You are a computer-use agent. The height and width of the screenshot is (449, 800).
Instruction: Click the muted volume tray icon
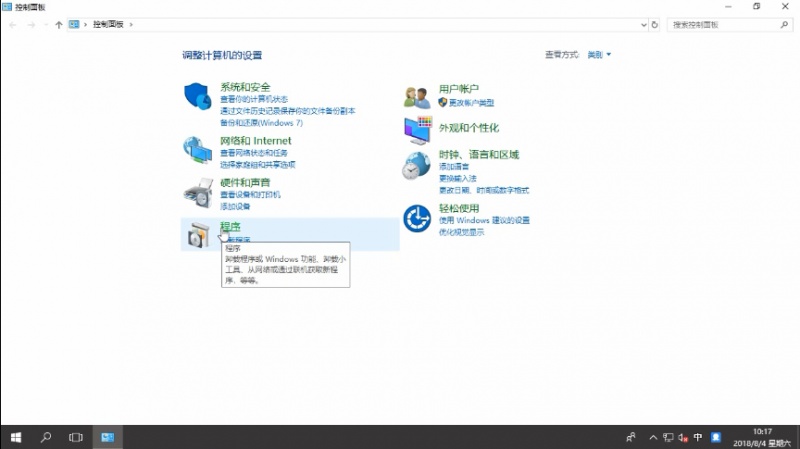pos(683,437)
